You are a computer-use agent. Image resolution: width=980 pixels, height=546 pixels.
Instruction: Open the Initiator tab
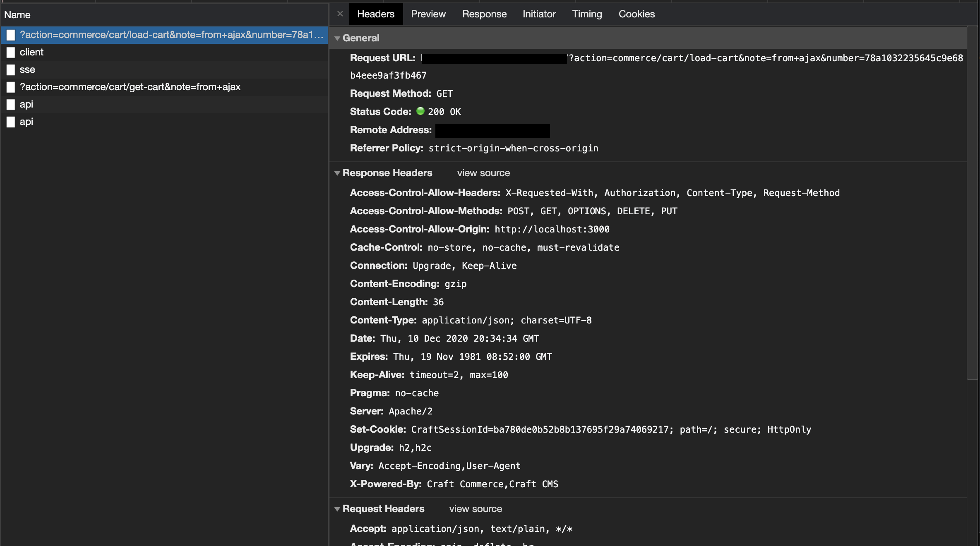(539, 14)
